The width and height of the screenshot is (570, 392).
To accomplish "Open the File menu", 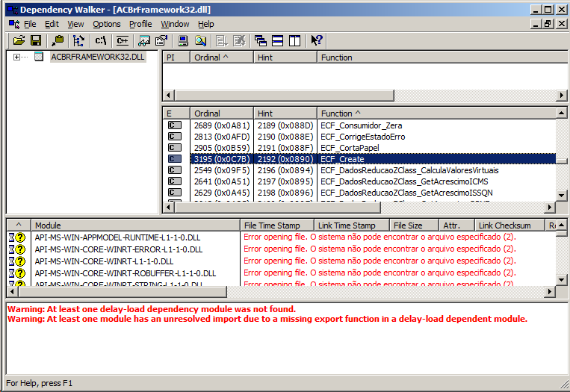I will click(x=30, y=25).
